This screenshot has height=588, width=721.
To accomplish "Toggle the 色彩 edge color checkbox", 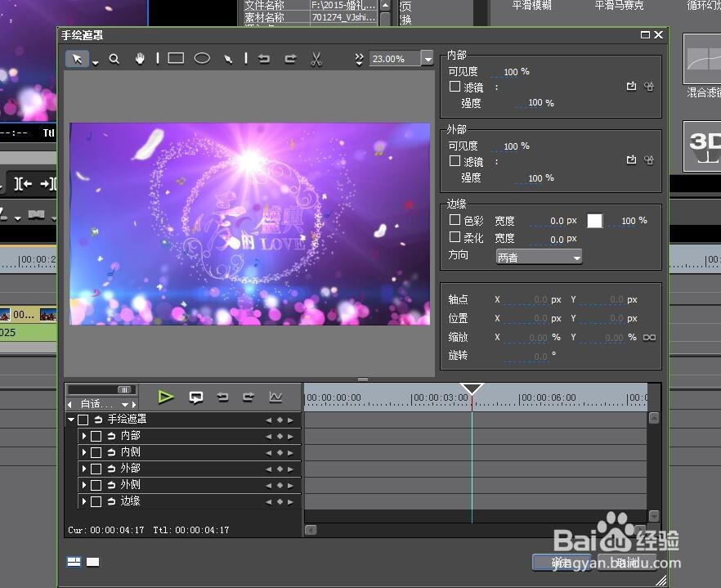I will point(455,220).
